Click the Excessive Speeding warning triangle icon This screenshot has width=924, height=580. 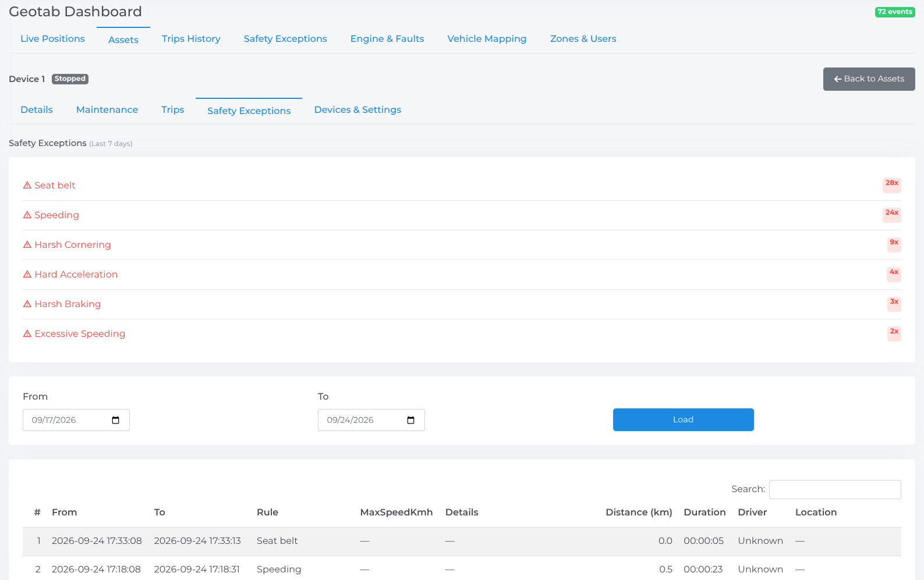coord(27,333)
